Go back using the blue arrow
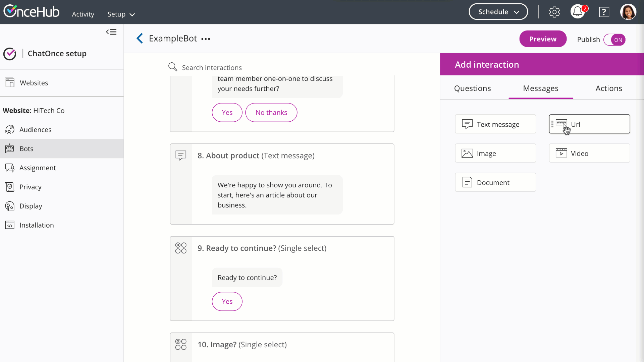Viewport: 644px width, 362px height. 140,39
